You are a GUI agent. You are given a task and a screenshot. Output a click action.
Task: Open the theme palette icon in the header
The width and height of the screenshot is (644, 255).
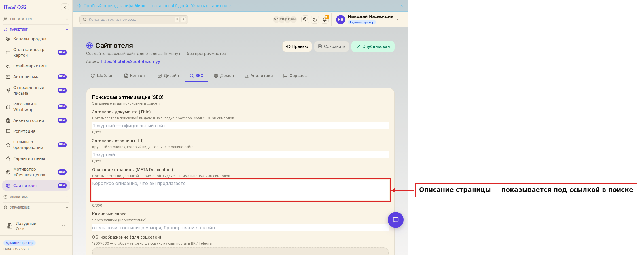coord(305,19)
